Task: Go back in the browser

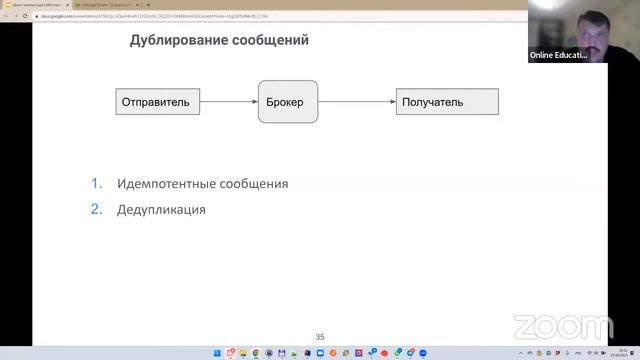Action: click(6, 16)
